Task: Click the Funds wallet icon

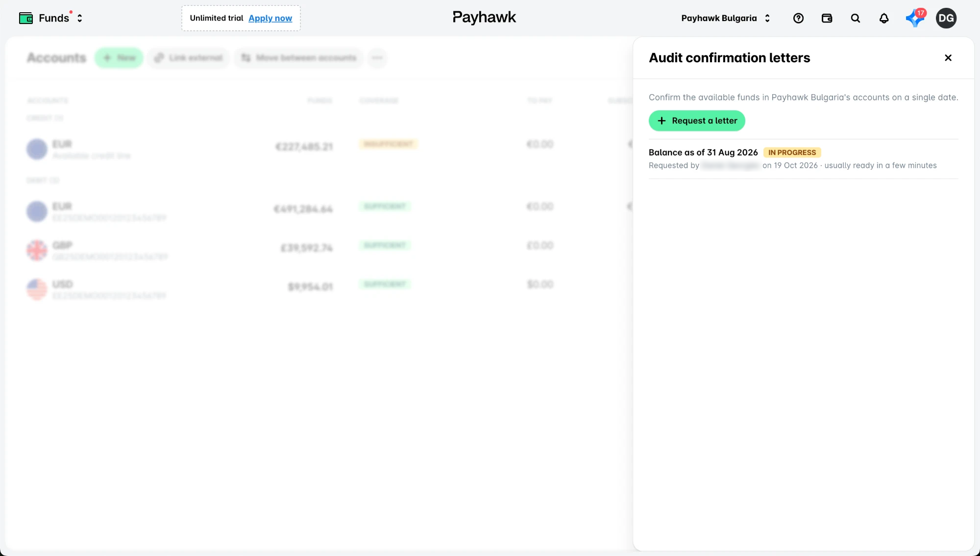Action: pyautogui.click(x=26, y=18)
